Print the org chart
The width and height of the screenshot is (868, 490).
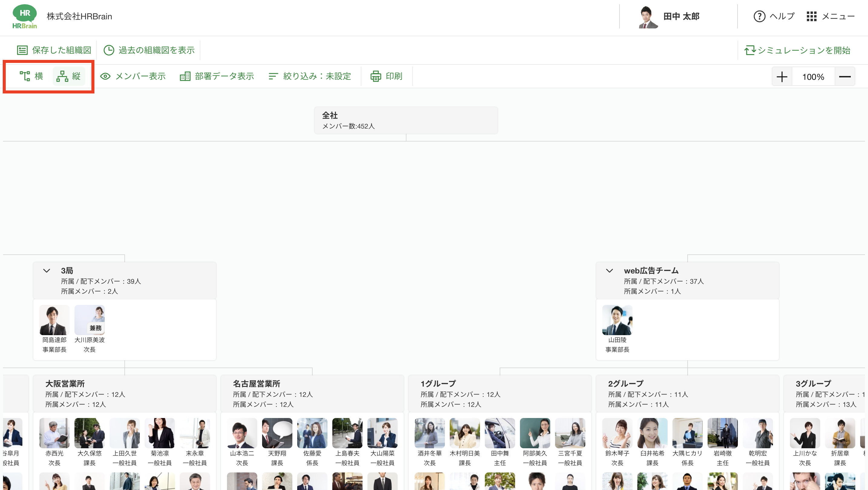click(x=386, y=76)
